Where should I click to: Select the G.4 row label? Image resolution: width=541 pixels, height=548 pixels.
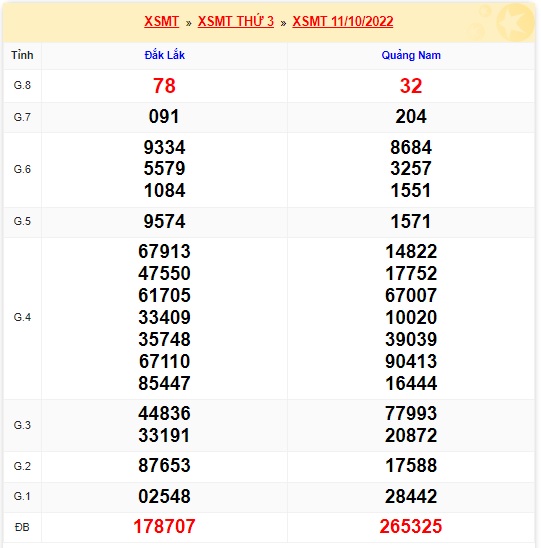coord(22,317)
